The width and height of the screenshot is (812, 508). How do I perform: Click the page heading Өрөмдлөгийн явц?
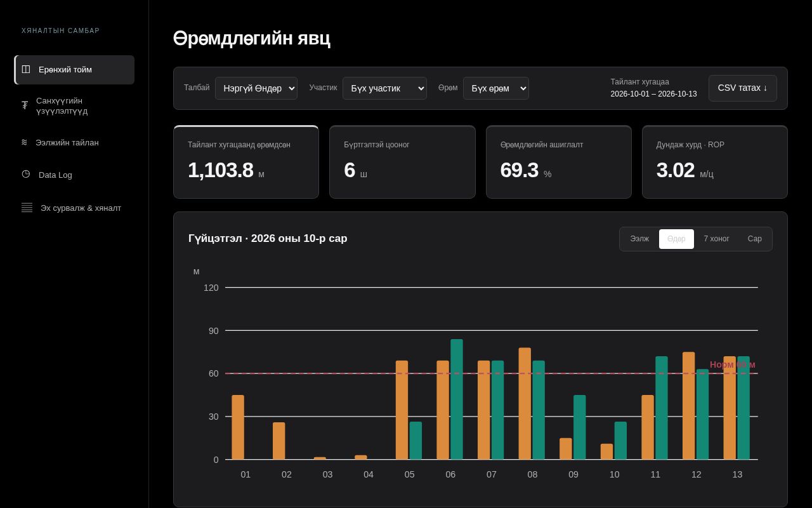(252, 38)
